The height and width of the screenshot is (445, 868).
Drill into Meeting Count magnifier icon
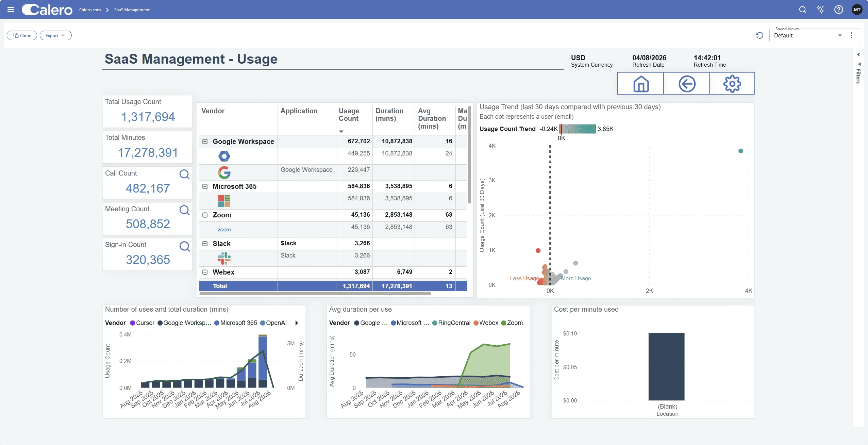184,210
